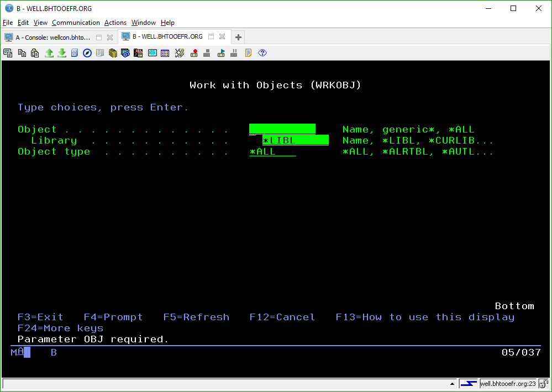Pause the running macro
The height and width of the screenshot is (392, 552).
233,52
